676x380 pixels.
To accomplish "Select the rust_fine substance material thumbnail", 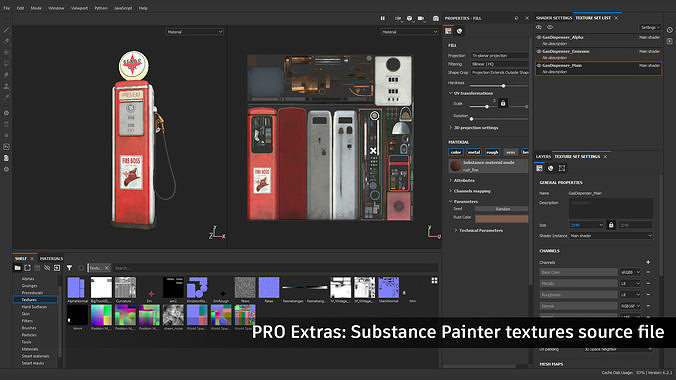I will click(x=455, y=166).
